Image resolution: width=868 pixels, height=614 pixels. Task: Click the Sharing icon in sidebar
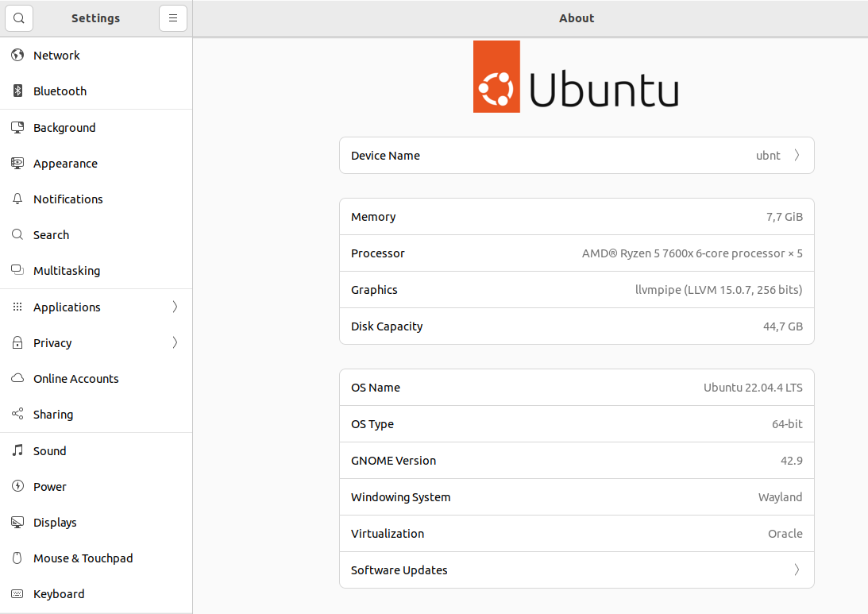(x=17, y=414)
